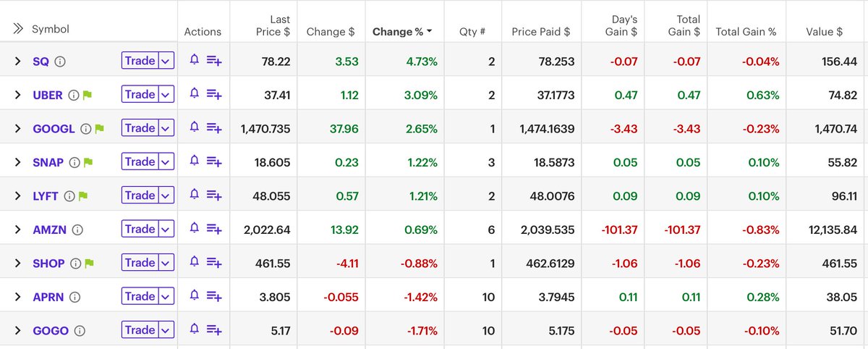Viewport: 868px width, 349px height.
Task: Select the AMZN value 12,135.84
Action: (833, 230)
